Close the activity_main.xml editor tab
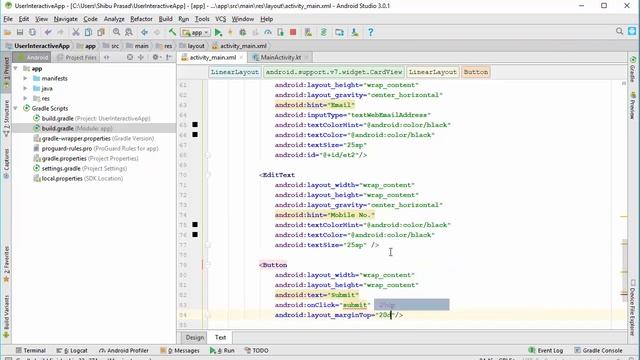 241,58
